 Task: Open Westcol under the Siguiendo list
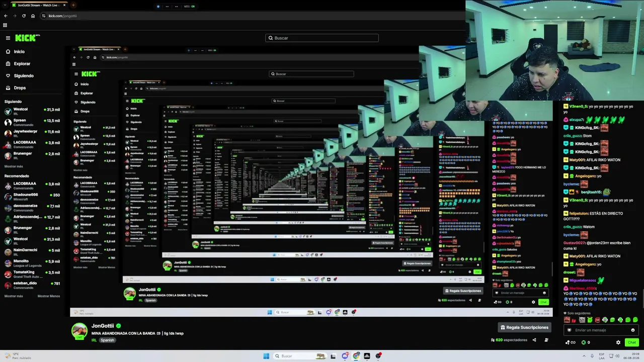(31, 111)
